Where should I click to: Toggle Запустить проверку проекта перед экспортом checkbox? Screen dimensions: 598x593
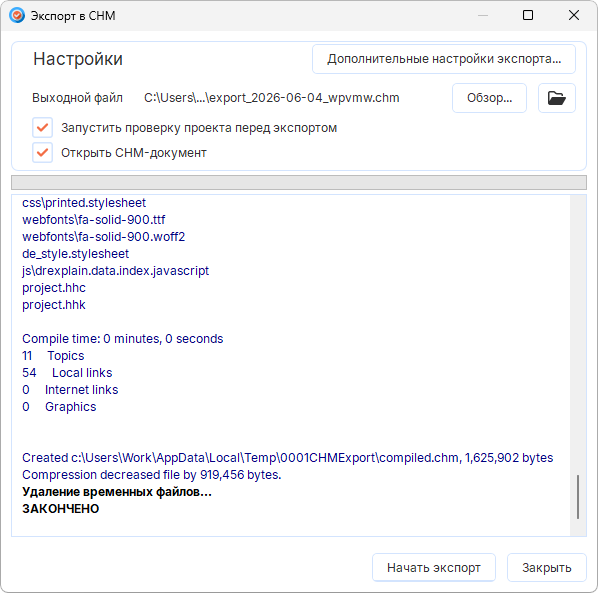coord(42,128)
